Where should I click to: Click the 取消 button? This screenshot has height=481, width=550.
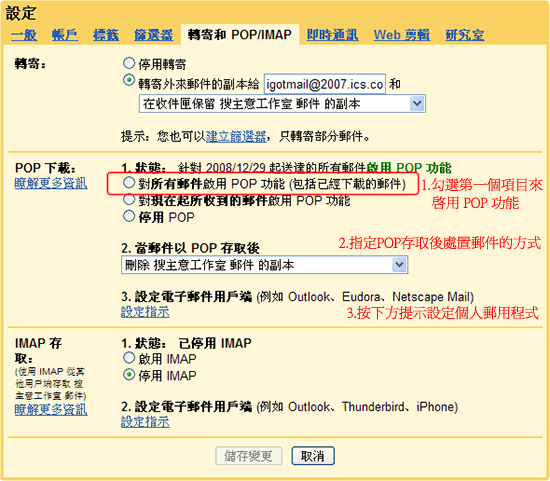point(313,456)
